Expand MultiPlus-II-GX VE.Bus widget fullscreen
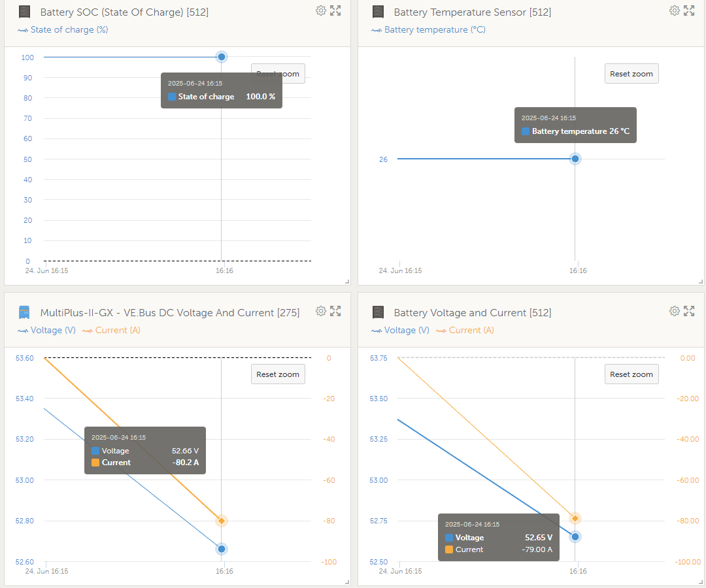 (335, 311)
